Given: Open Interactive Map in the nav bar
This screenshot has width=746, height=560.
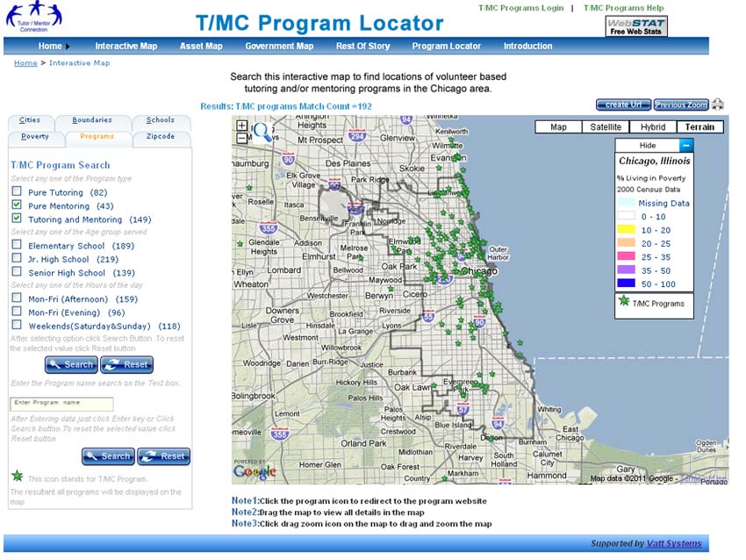Looking at the screenshot, I should [126, 47].
